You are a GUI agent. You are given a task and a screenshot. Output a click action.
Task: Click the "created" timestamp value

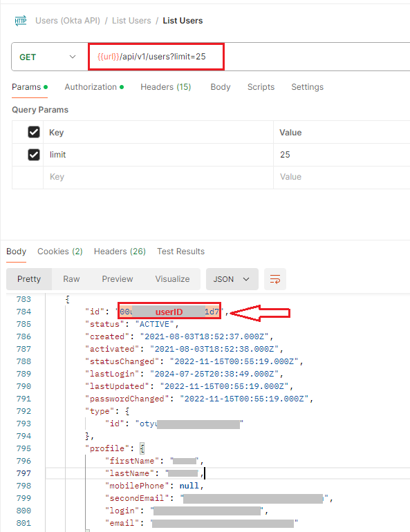pyautogui.click(x=204, y=336)
